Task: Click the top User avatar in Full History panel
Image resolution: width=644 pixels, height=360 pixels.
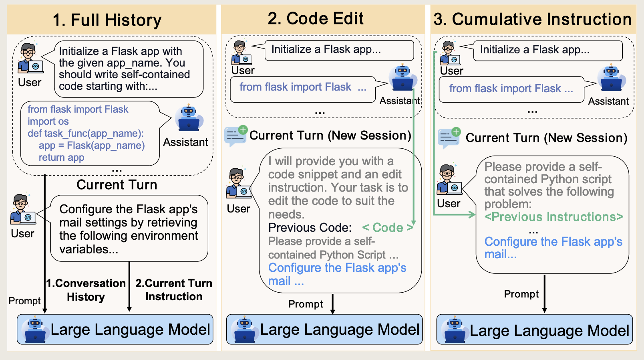Action: [x=30, y=59]
